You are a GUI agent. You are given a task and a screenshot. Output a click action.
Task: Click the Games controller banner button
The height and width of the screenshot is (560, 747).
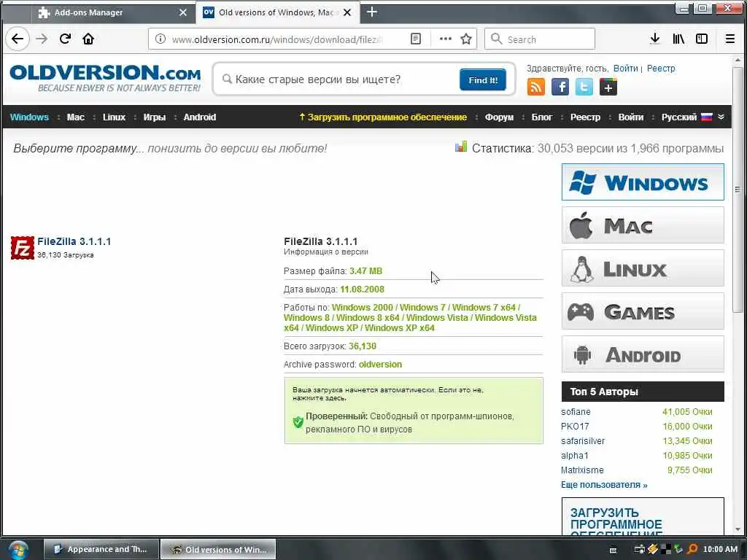click(x=643, y=311)
